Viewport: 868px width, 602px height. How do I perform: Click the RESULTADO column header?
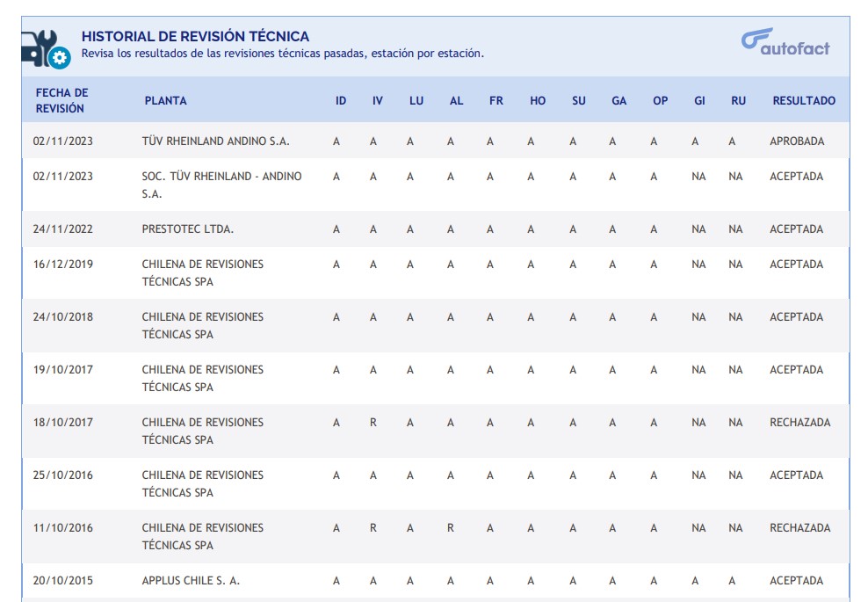point(804,100)
